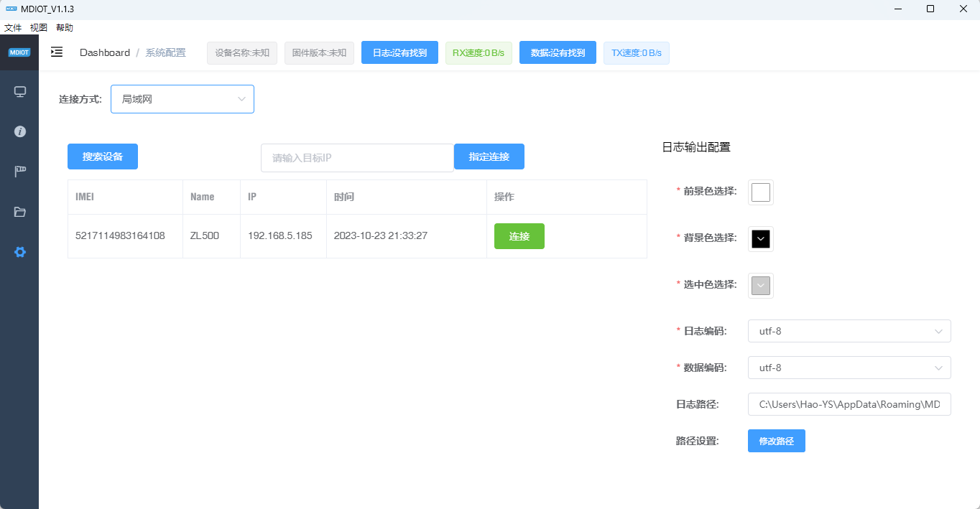
Task: Select the monitor/dashboard icon in the sidebar
Action: pyautogui.click(x=19, y=91)
